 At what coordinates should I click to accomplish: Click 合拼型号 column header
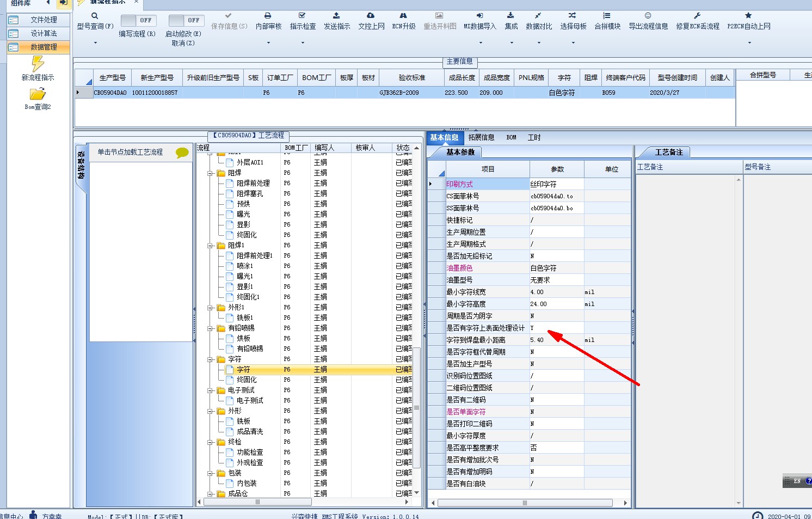click(x=763, y=75)
